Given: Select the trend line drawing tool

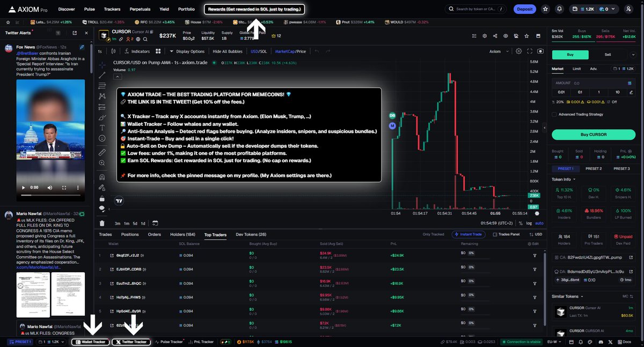Looking at the screenshot, I should (x=102, y=75).
